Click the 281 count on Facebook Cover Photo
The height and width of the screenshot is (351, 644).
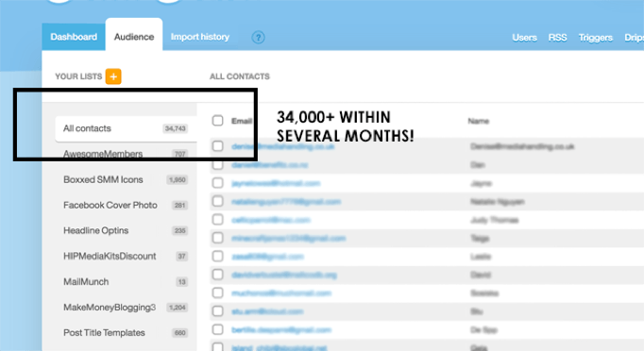180,206
